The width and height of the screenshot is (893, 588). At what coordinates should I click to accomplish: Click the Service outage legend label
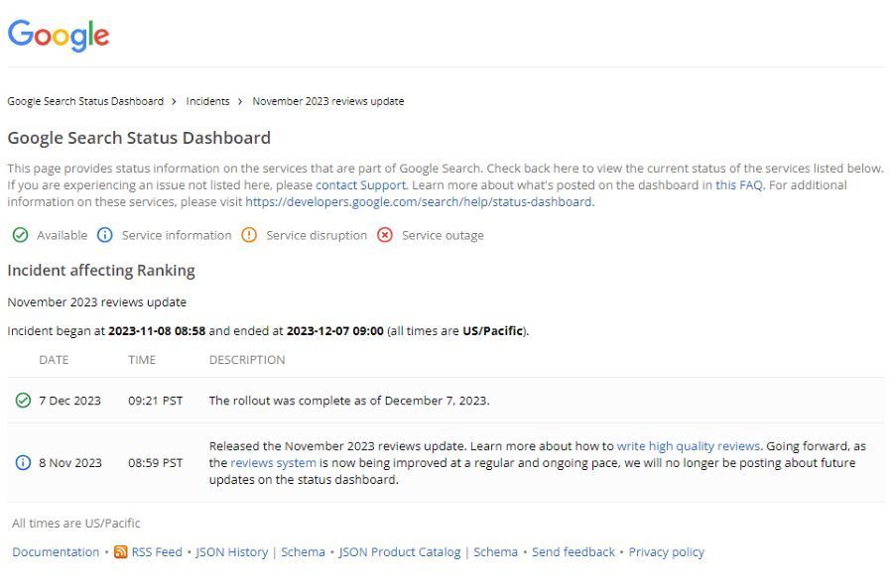(x=444, y=235)
